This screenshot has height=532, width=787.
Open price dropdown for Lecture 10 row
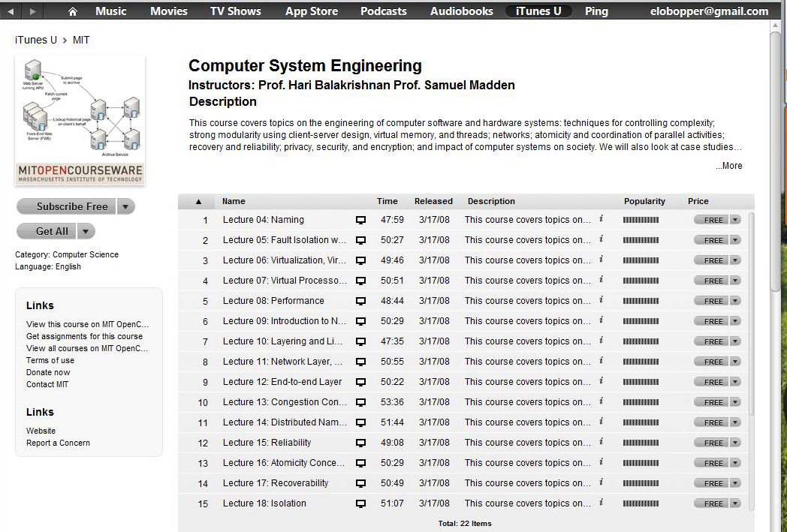click(x=735, y=341)
